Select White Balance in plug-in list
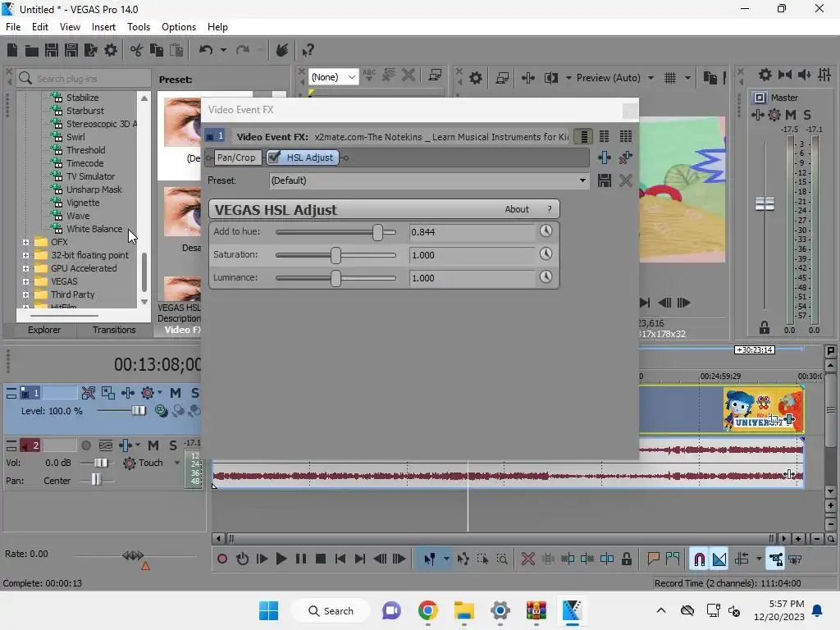The width and height of the screenshot is (840, 630). pyautogui.click(x=94, y=229)
